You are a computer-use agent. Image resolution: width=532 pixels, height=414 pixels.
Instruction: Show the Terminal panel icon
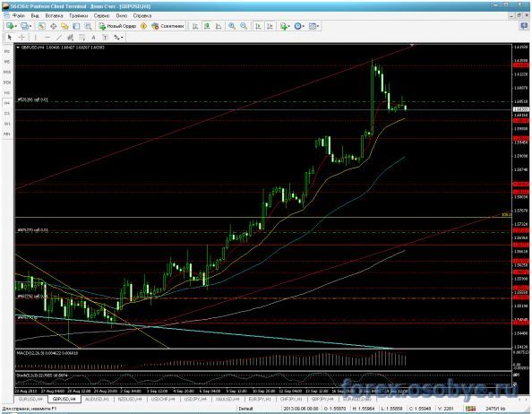(x=76, y=26)
